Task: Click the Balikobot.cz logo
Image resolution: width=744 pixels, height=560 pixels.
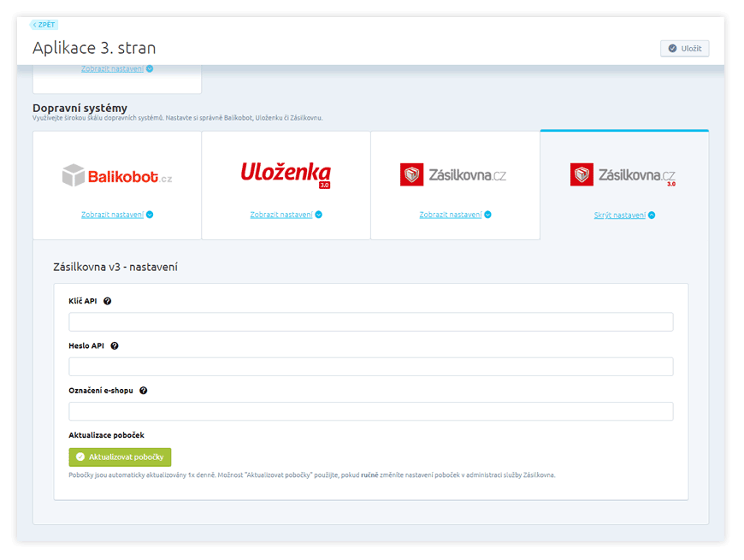Action: click(x=117, y=176)
